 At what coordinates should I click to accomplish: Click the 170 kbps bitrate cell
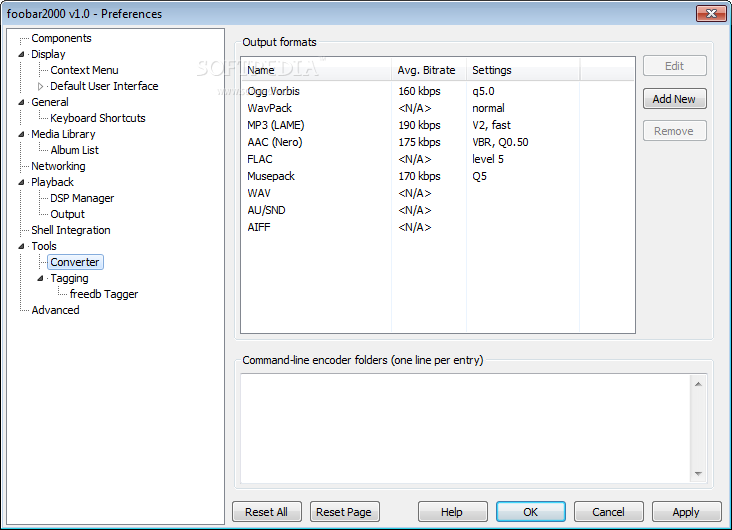(x=419, y=176)
